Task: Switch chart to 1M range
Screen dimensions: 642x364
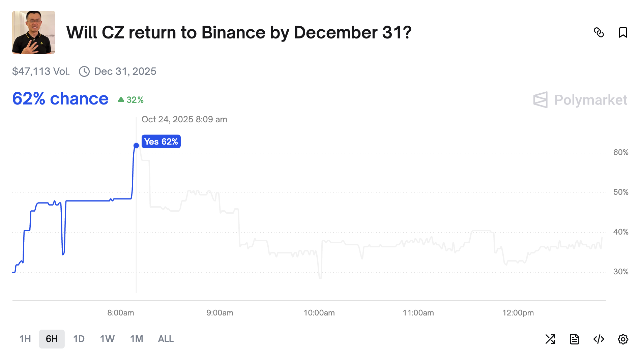Action: pos(137,339)
